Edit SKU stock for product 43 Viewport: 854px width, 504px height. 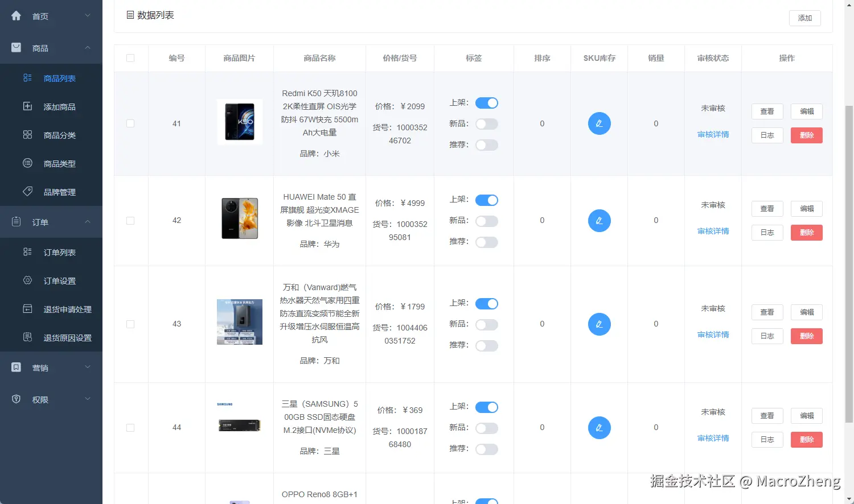(x=599, y=324)
